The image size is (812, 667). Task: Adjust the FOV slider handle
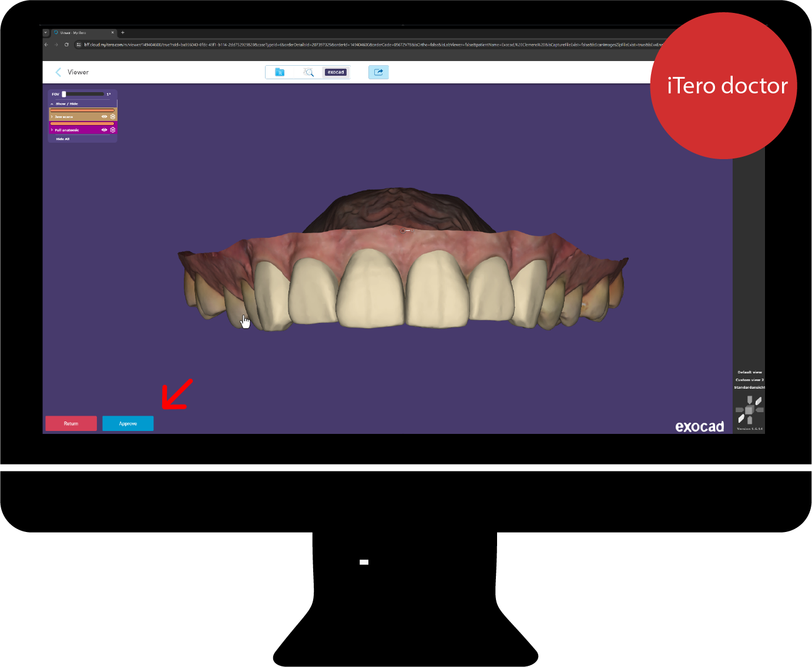point(64,94)
